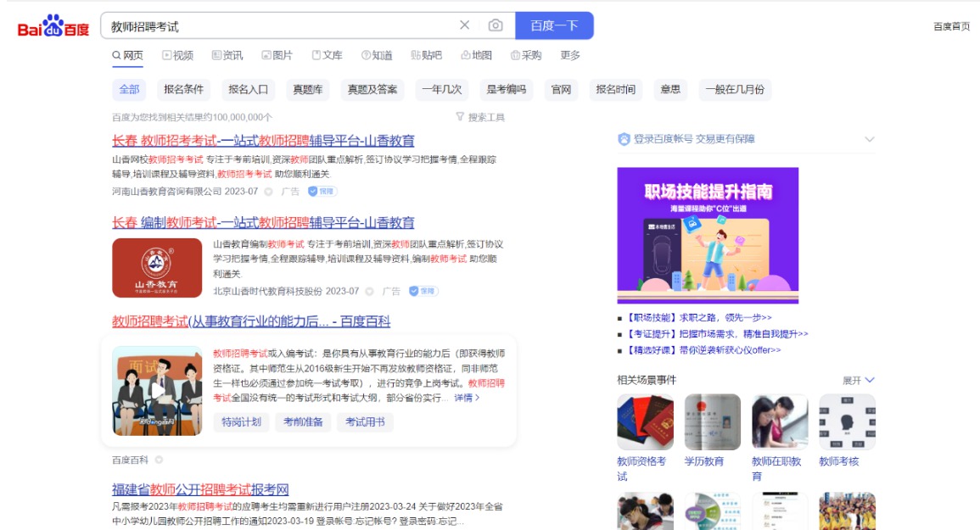Select the 真题及答案 filter chip

372,90
